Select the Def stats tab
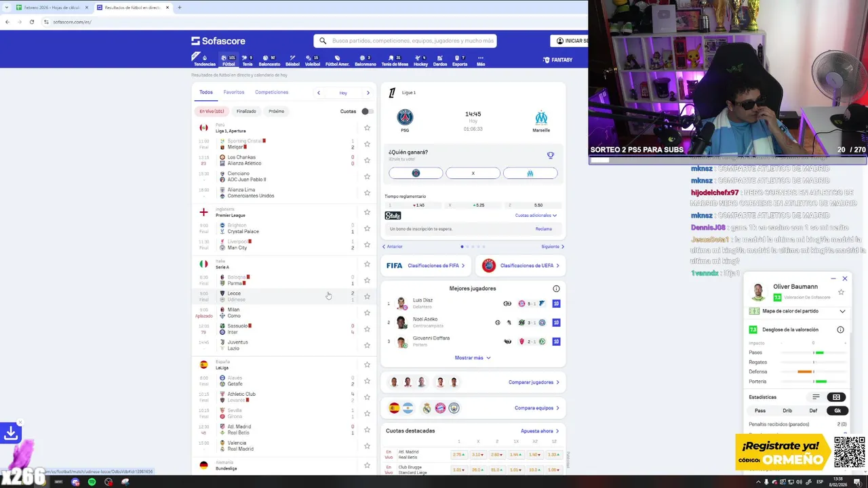868x488 pixels. pyautogui.click(x=813, y=411)
